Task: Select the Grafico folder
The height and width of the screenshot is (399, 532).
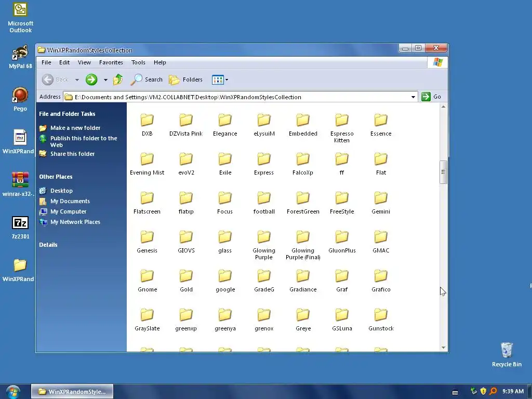Action: [x=381, y=281]
